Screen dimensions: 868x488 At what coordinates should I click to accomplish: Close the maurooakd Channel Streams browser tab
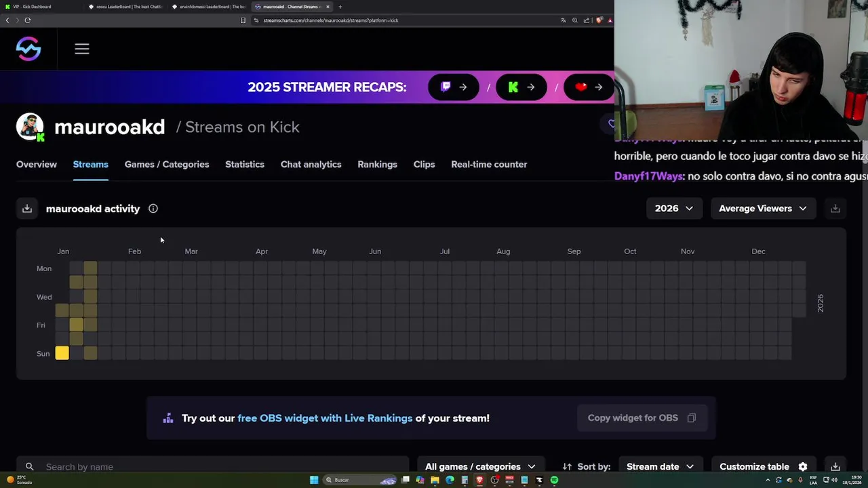pyautogui.click(x=328, y=7)
